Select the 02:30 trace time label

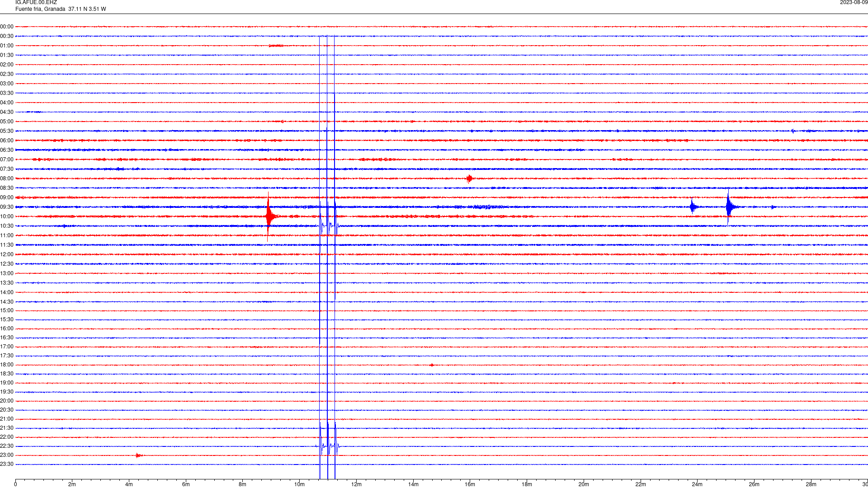pos(7,74)
